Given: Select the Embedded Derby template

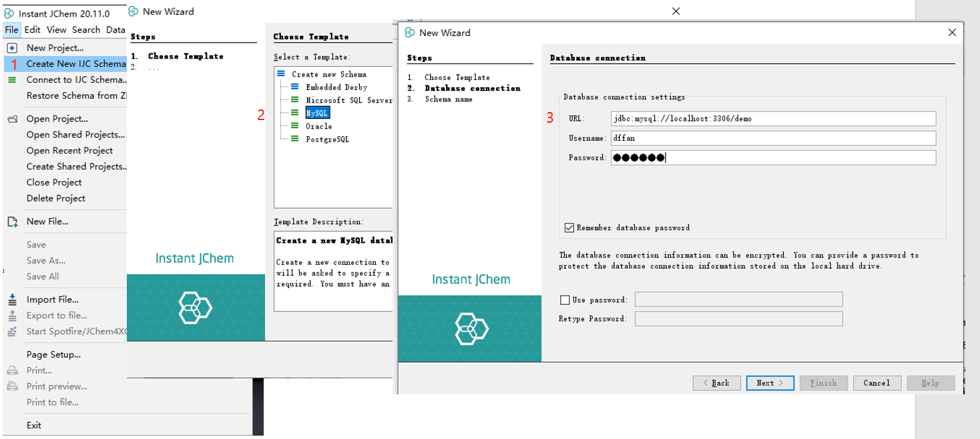Looking at the screenshot, I should click(336, 87).
